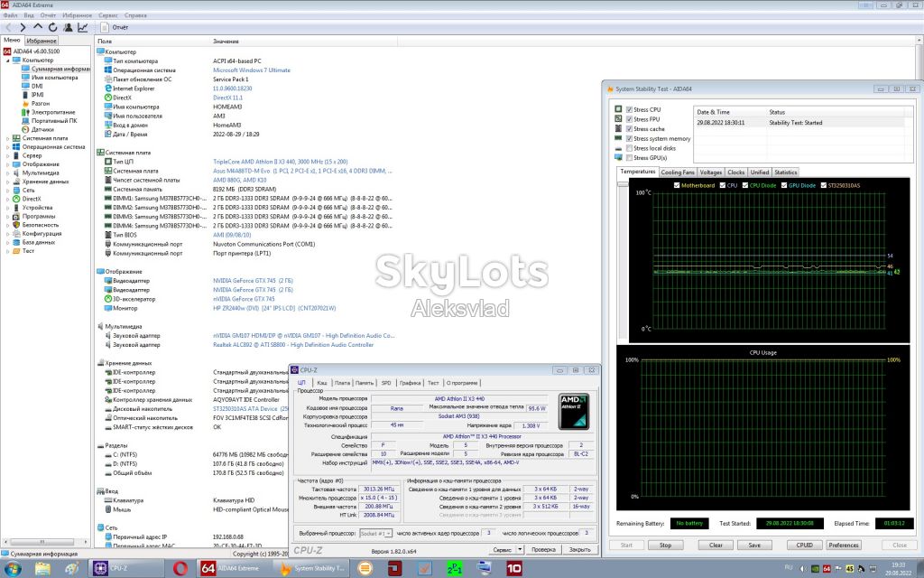Screen dimensions: 924x578
Task: Expand Мультимедиа tree node
Action: click(x=7, y=172)
